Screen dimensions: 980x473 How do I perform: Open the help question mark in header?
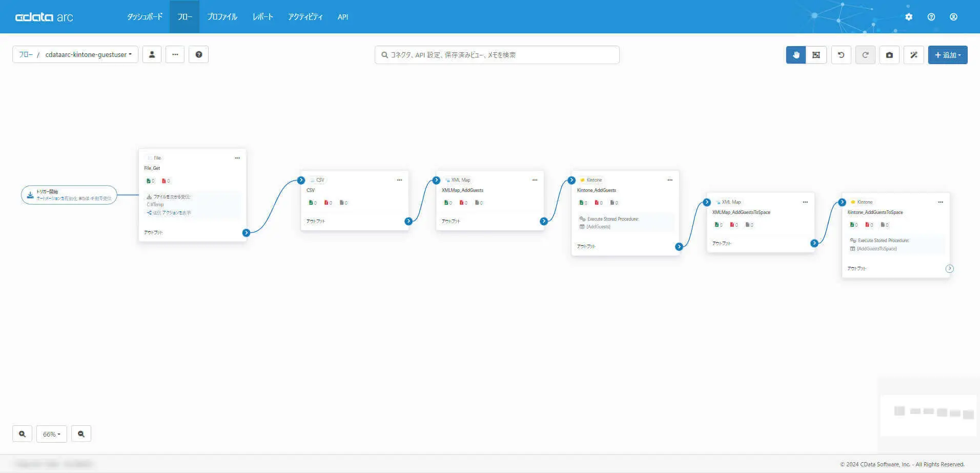pos(931,17)
